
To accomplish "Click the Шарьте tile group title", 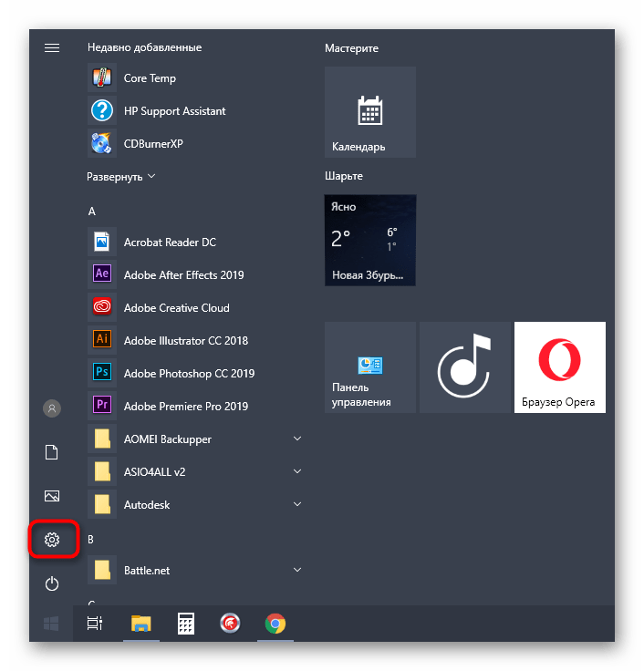I will [x=344, y=176].
